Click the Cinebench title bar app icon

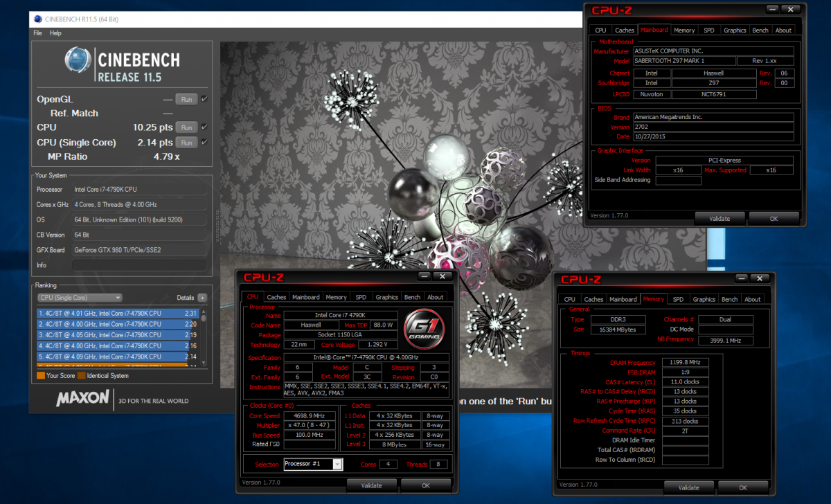pos(37,19)
